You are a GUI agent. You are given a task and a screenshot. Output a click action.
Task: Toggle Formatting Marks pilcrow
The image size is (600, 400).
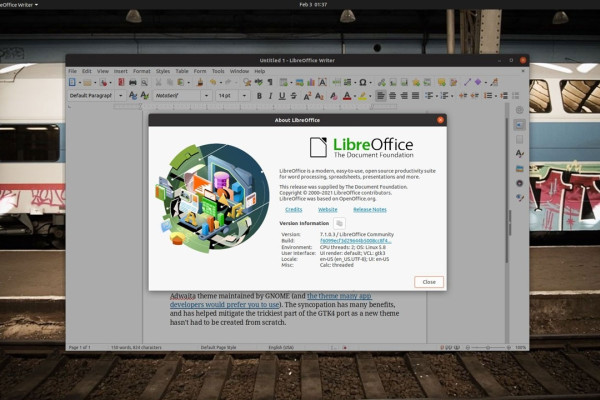click(x=270, y=82)
